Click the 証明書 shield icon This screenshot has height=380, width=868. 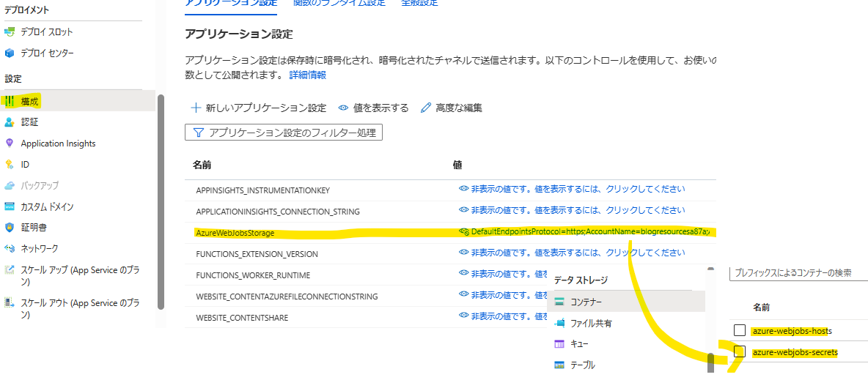point(9,227)
